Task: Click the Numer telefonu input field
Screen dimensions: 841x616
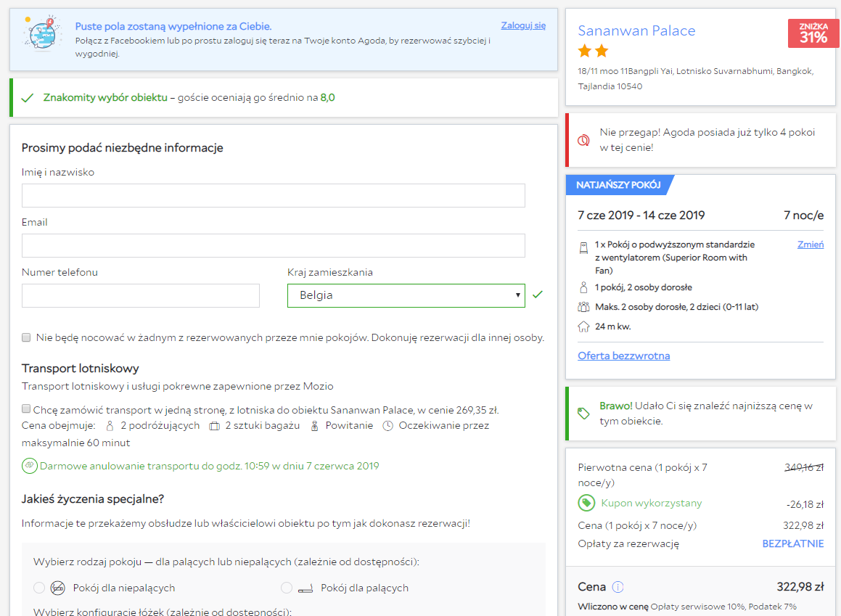Action: point(141,295)
